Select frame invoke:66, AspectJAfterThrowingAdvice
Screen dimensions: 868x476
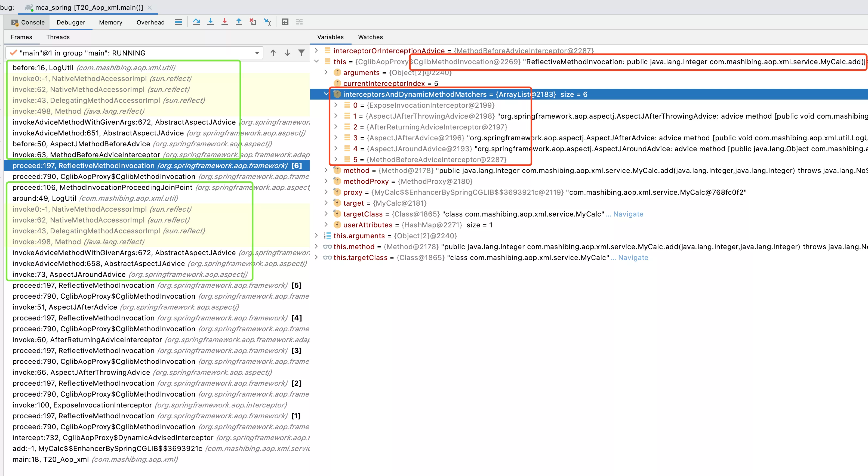[x=157, y=372]
